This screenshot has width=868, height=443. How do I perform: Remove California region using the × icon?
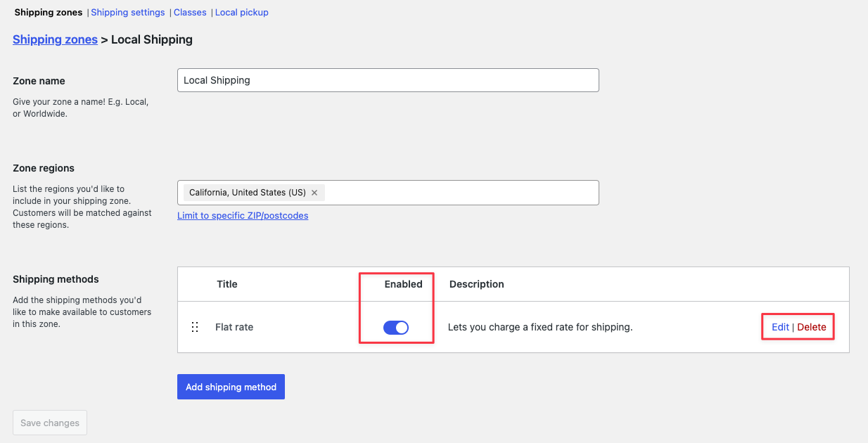click(x=314, y=192)
